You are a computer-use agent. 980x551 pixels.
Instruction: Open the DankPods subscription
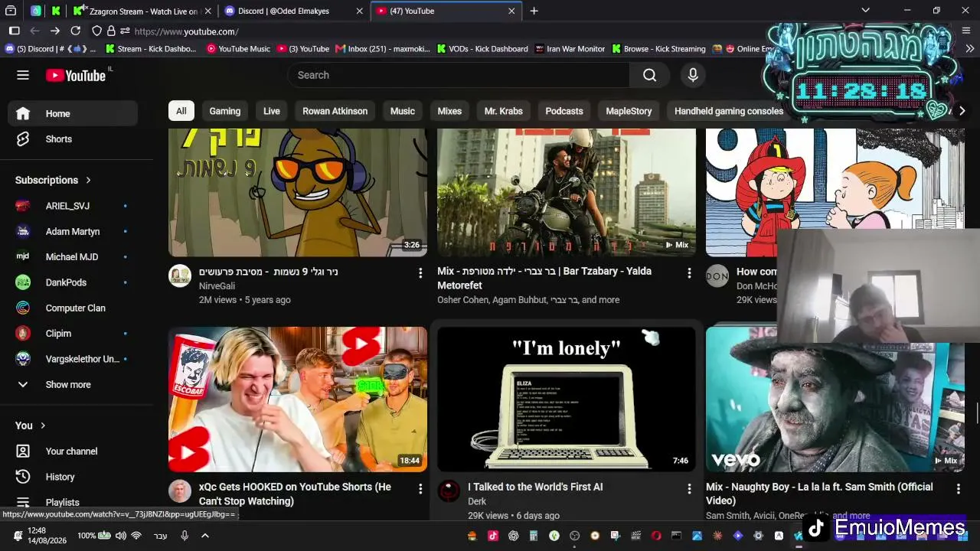pyautogui.click(x=73, y=282)
